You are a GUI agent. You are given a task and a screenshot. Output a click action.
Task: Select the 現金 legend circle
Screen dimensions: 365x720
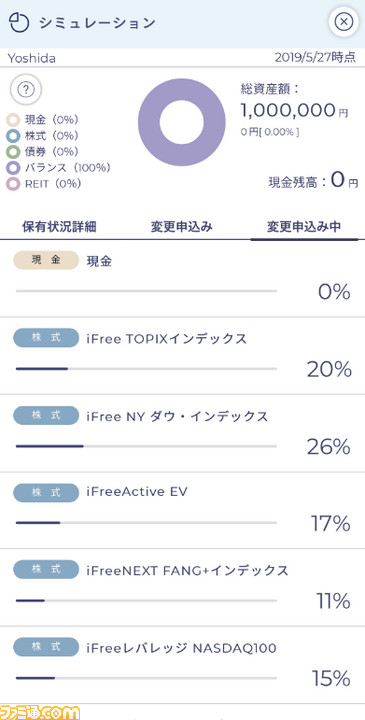(x=13, y=120)
